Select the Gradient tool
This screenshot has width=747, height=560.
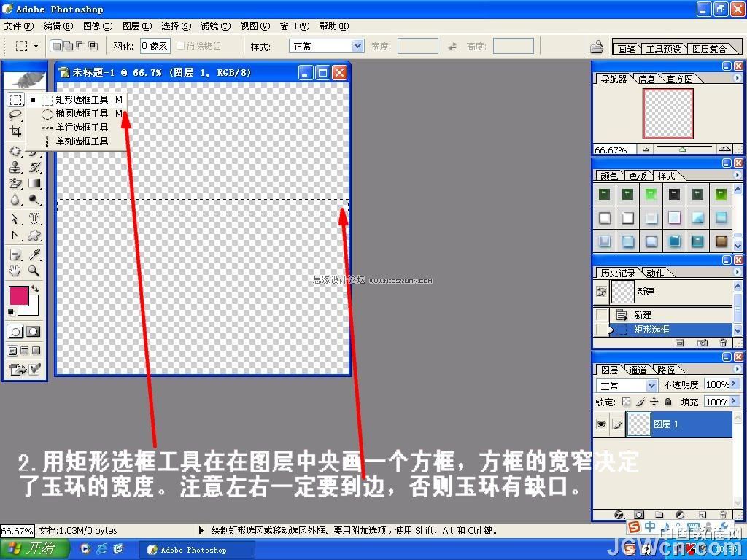(35, 183)
